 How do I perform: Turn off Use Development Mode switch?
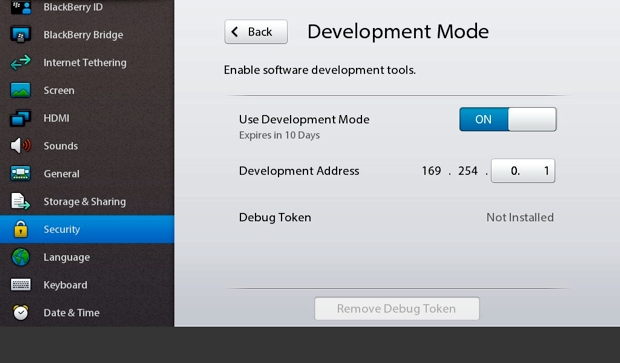pyautogui.click(x=508, y=119)
